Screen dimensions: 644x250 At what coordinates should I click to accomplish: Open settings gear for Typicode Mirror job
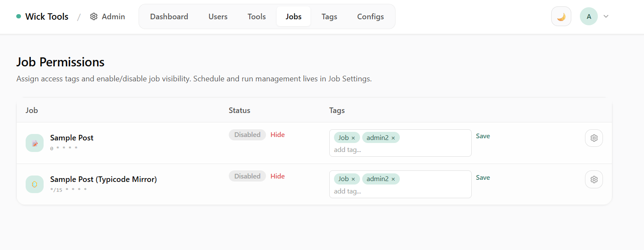(594, 179)
